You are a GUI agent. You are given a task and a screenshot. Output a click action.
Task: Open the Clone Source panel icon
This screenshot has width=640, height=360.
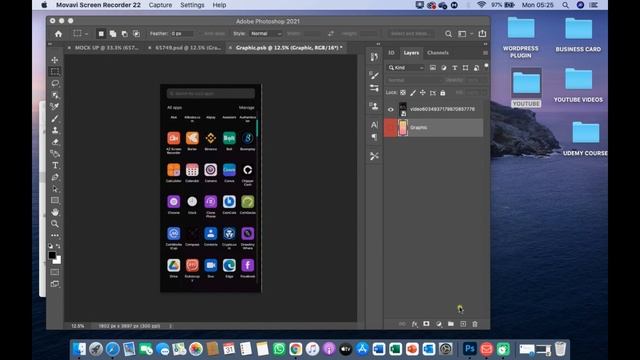pyautogui.click(x=374, y=106)
